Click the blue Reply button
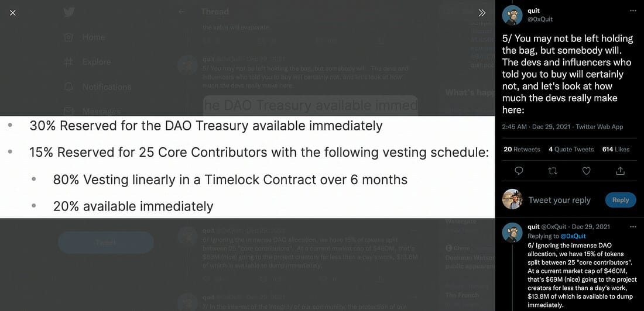The height and width of the screenshot is (311, 644). coord(620,200)
